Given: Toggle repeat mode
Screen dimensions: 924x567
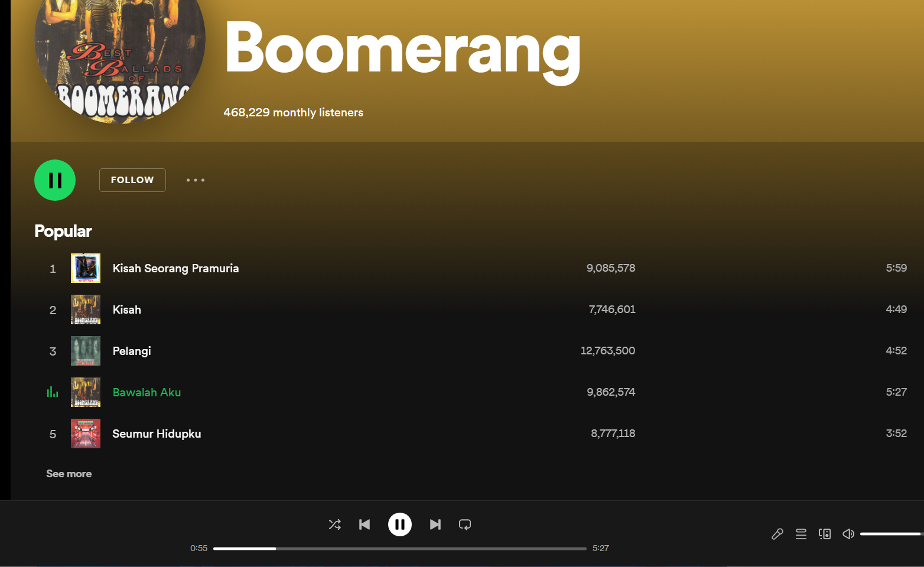Looking at the screenshot, I should point(465,524).
